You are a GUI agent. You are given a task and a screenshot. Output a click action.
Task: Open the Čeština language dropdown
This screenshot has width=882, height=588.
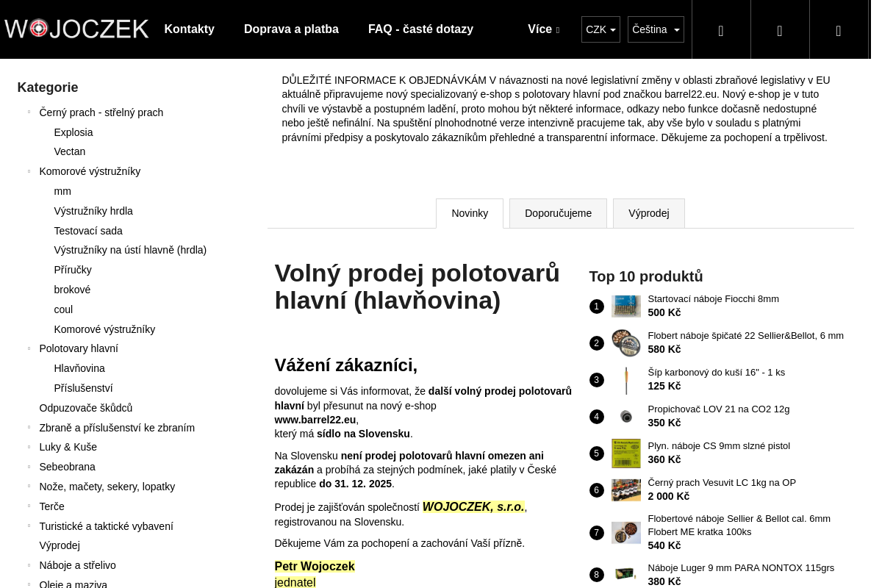[x=656, y=29]
